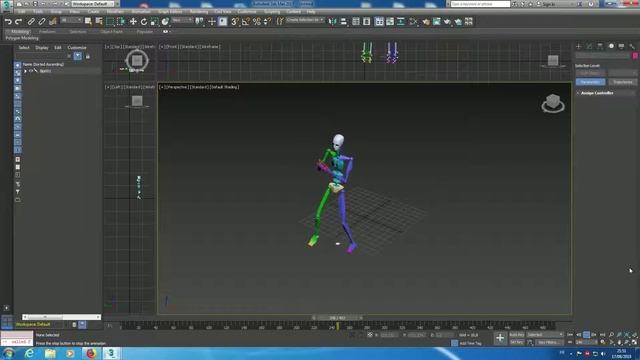Switch to the Object Paint ribbon tab
Image resolution: width=640 pixels, height=360 pixels.
[111, 31]
